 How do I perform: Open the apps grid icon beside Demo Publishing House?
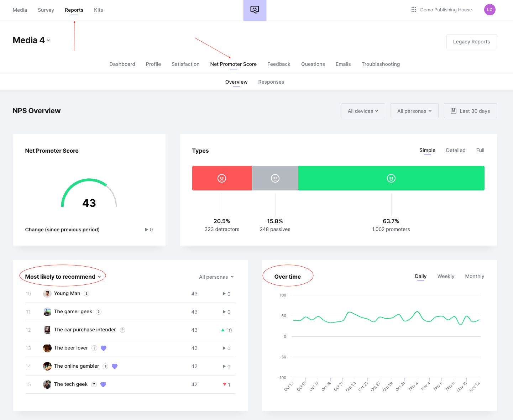(414, 10)
